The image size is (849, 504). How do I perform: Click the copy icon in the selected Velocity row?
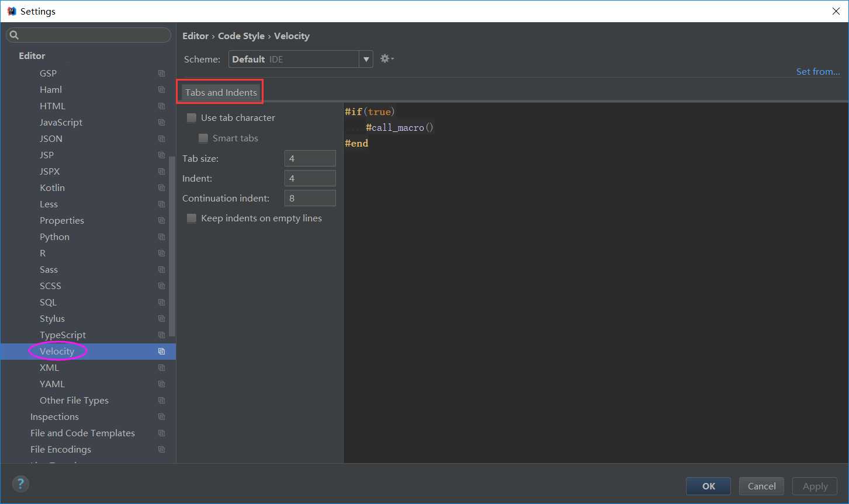162,352
